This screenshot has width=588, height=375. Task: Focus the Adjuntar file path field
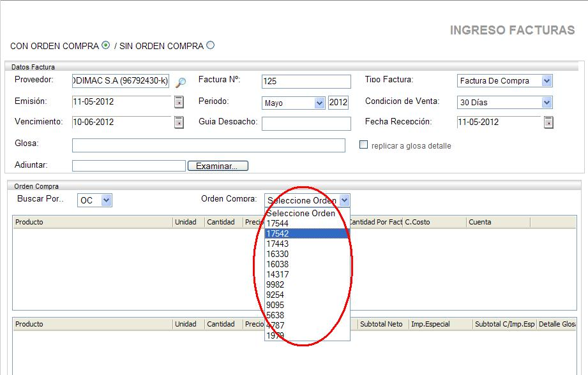[x=128, y=166]
